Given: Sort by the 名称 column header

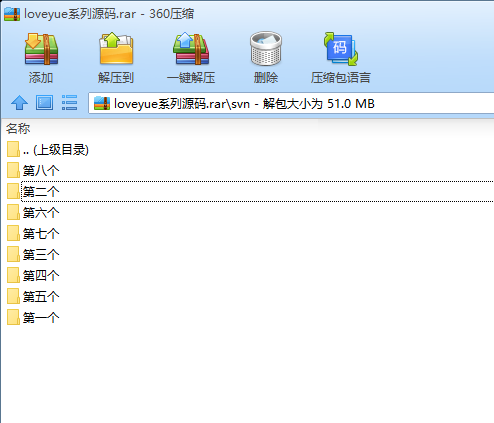Looking at the screenshot, I should 18,128.
